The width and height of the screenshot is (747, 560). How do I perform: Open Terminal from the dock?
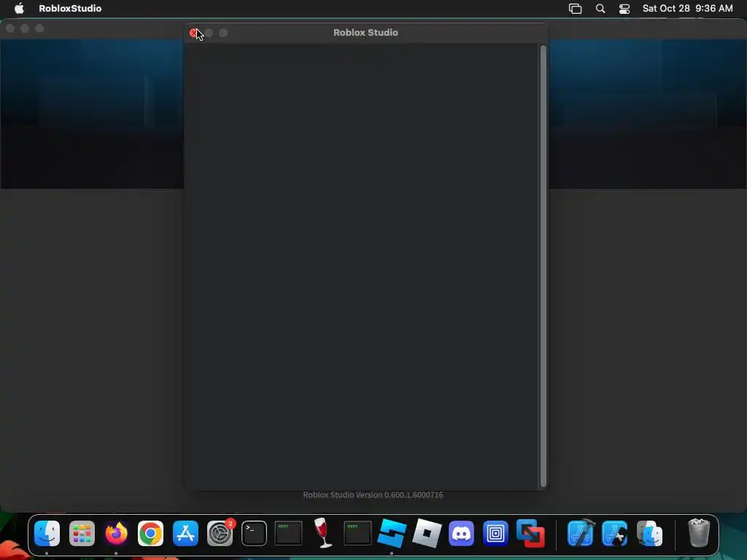pyautogui.click(x=254, y=533)
